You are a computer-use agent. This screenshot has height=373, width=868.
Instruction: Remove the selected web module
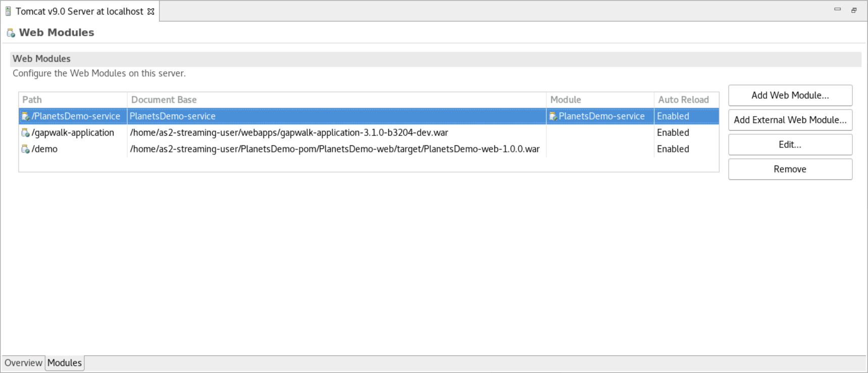(790, 170)
